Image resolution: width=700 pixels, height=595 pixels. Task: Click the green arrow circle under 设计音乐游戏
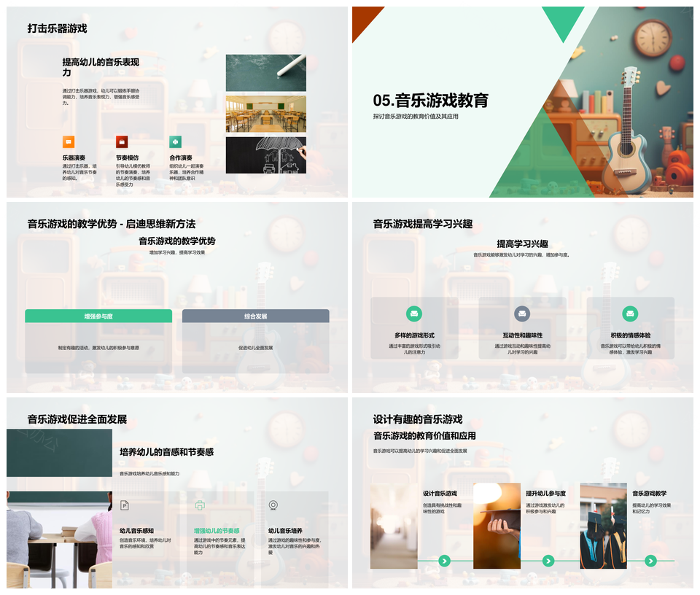(444, 561)
